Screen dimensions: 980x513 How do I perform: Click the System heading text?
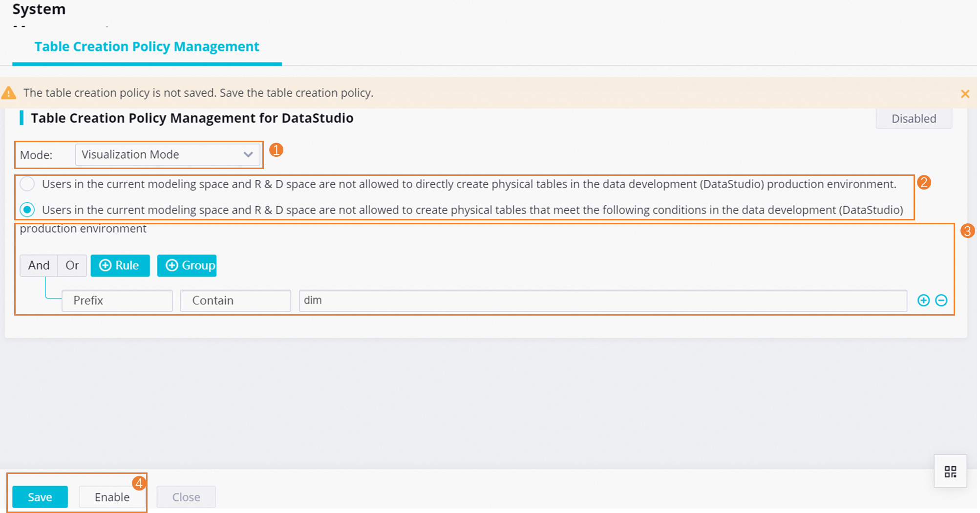pos(39,9)
